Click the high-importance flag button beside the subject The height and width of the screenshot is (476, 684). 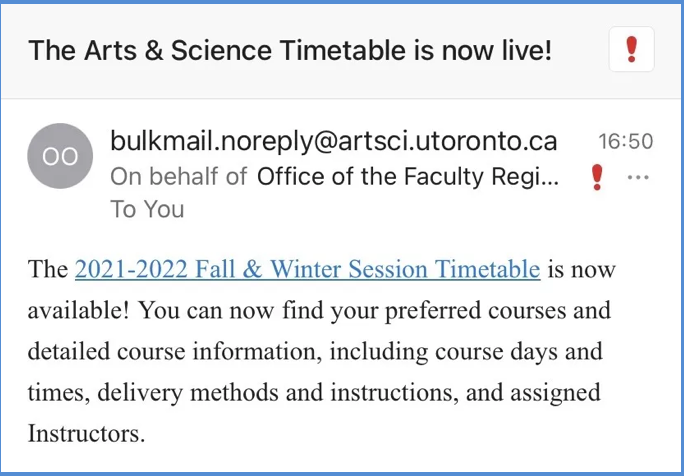point(631,49)
